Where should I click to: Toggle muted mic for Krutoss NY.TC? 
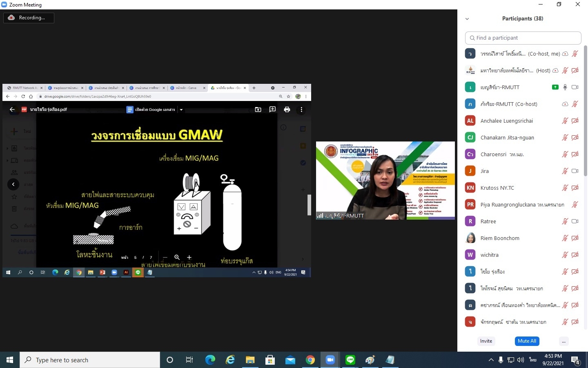click(565, 188)
